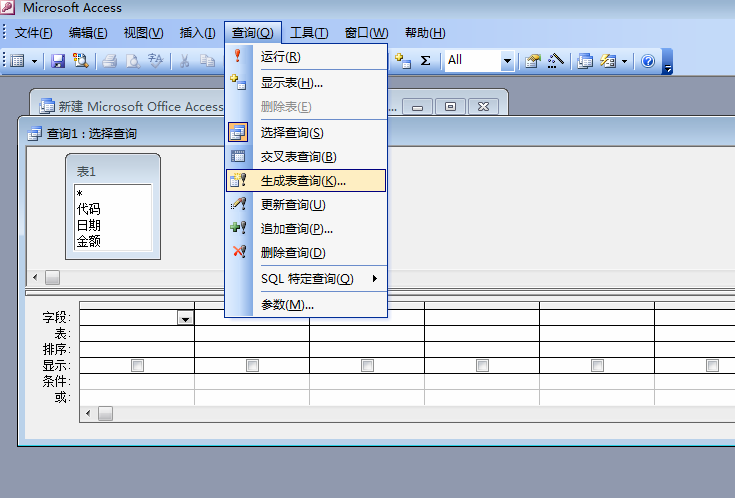Click the delete query X icon
735x498 pixels.
coord(239,252)
